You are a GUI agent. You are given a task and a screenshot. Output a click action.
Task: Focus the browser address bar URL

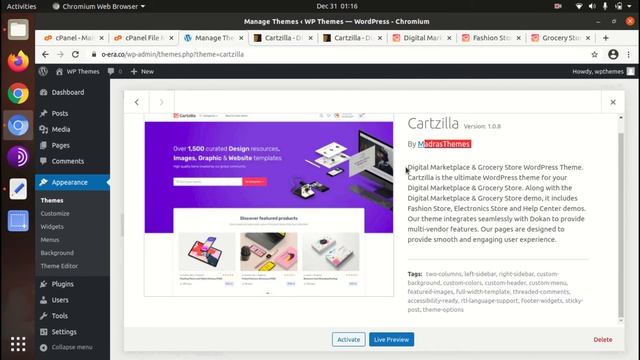pos(173,54)
